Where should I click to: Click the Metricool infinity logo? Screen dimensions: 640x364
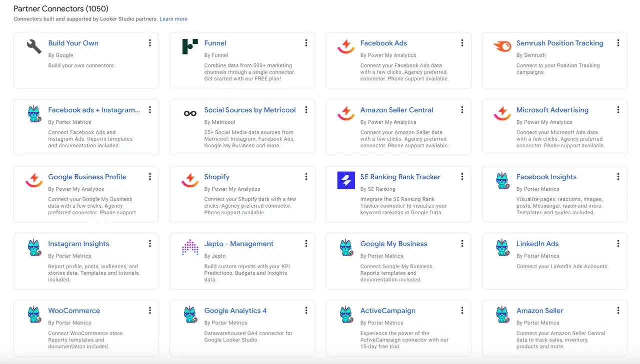pyautogui.click(x=190, y=113)
